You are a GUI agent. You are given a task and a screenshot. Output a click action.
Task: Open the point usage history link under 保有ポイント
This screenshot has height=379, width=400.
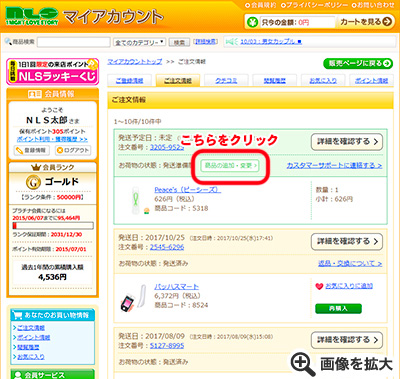52,139
